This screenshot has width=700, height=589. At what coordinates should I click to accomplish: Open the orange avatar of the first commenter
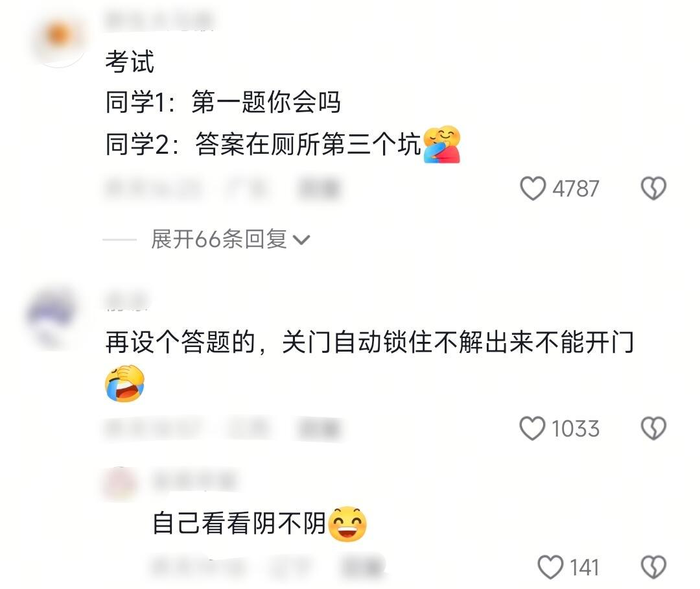59,40
